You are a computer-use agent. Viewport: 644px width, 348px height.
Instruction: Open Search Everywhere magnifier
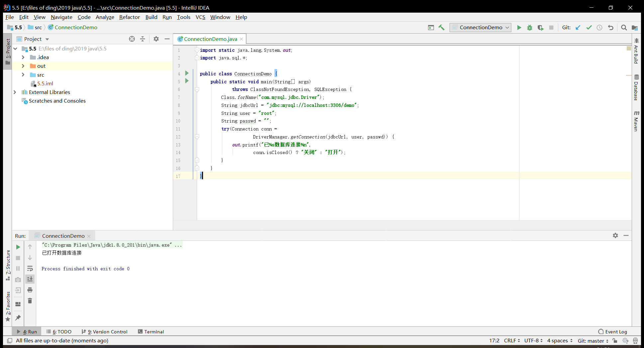point(624,28)
